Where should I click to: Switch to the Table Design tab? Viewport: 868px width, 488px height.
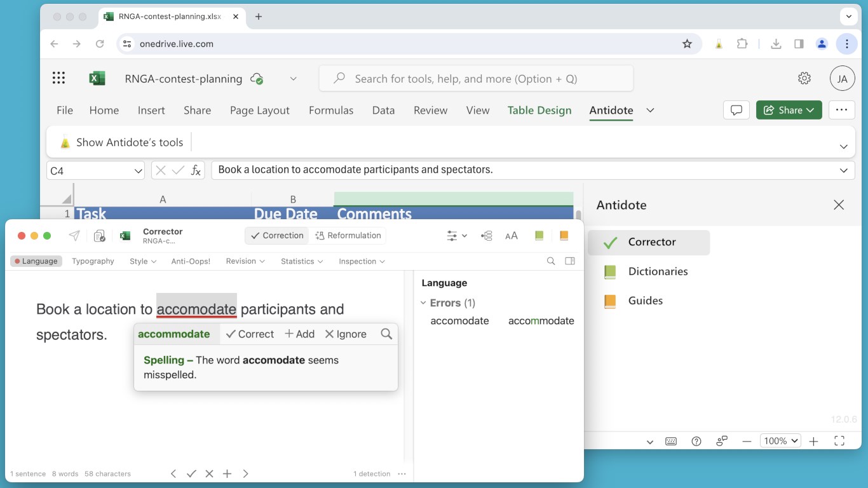tap(539, 110)
